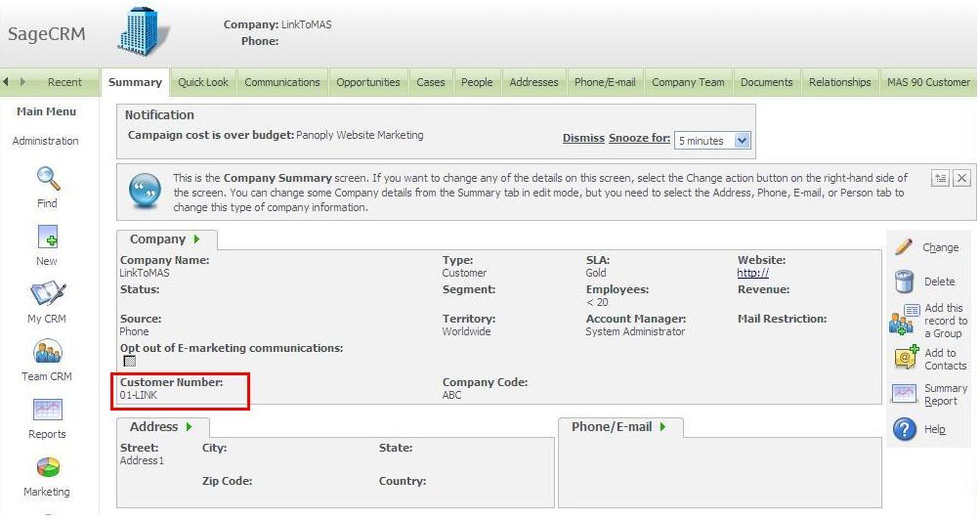Click the Summary Report icon
The height and width of the screenshot is (521, 980).
pos(904,394)
